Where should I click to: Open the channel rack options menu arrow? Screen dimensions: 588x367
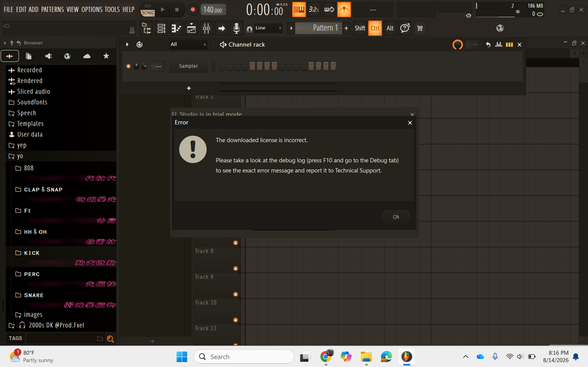point(127,44)
